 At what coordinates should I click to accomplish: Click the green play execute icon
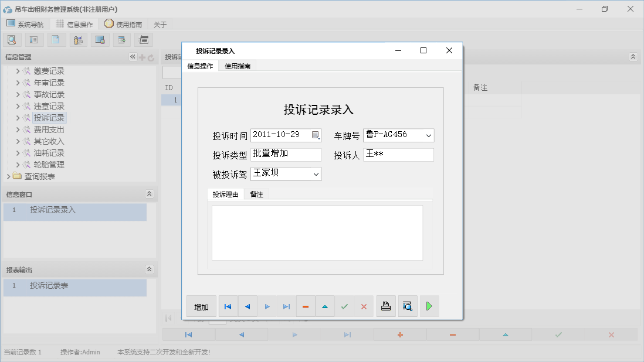[x=429, y=306]
